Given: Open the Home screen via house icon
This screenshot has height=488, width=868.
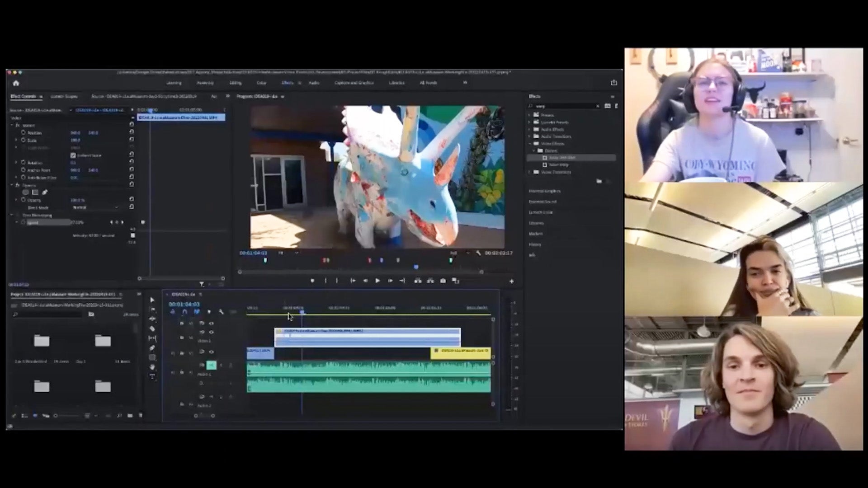Looking at the screenshot, I should [x=16, y=83].
